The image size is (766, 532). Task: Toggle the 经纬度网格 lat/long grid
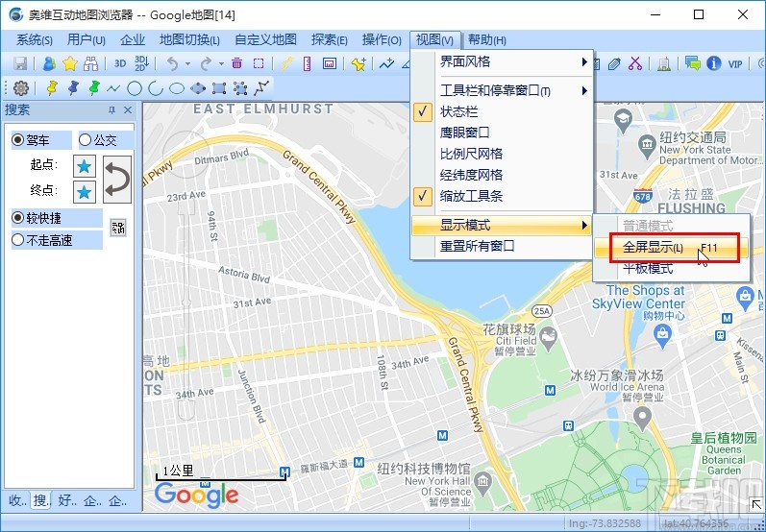click(502, 175)
